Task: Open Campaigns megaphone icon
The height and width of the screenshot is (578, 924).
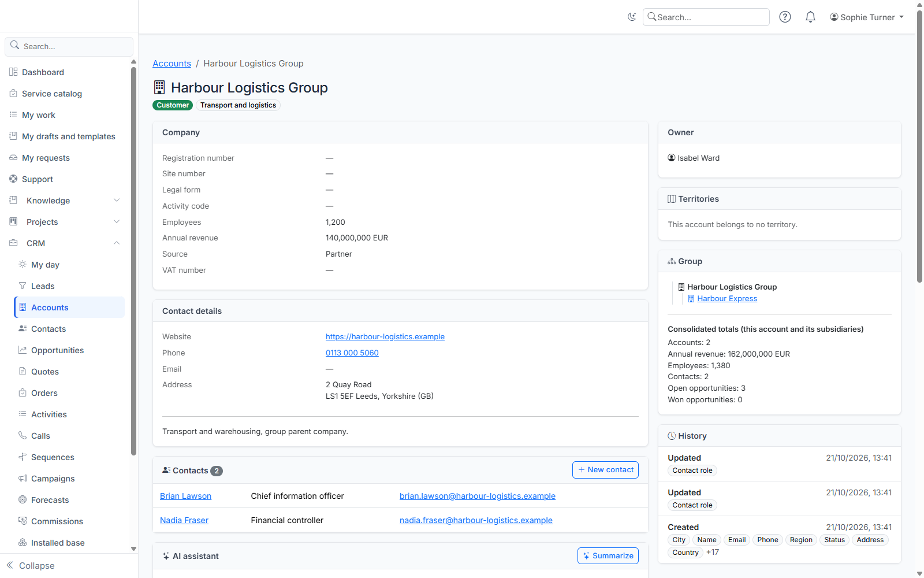Action: pos(23,479)
